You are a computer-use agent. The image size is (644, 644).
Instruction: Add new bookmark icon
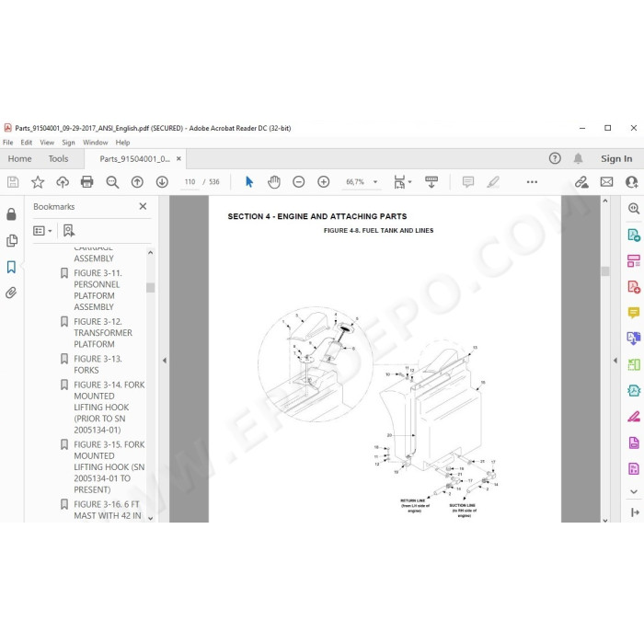69,230
